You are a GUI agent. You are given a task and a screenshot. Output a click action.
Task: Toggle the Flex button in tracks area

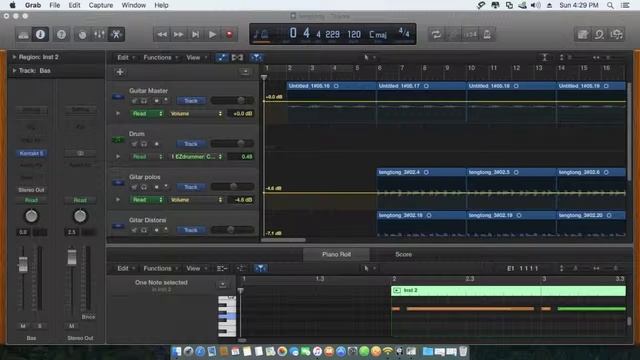(237, 58)
